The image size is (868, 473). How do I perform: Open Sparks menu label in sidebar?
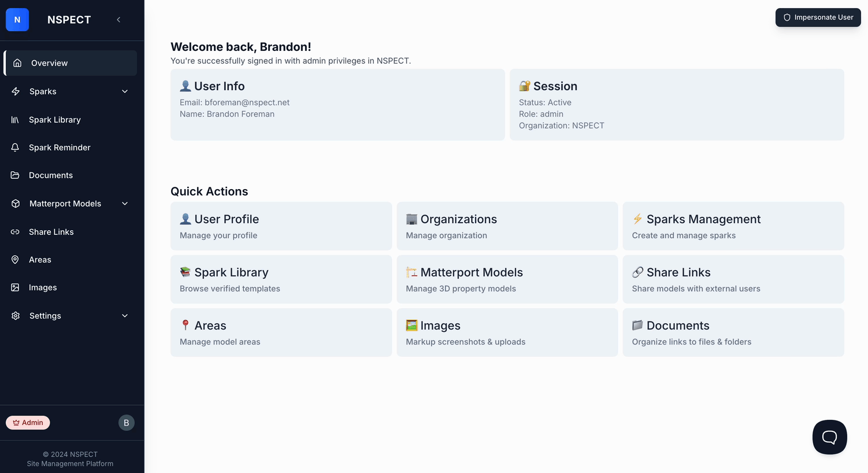tap(43, 91)
